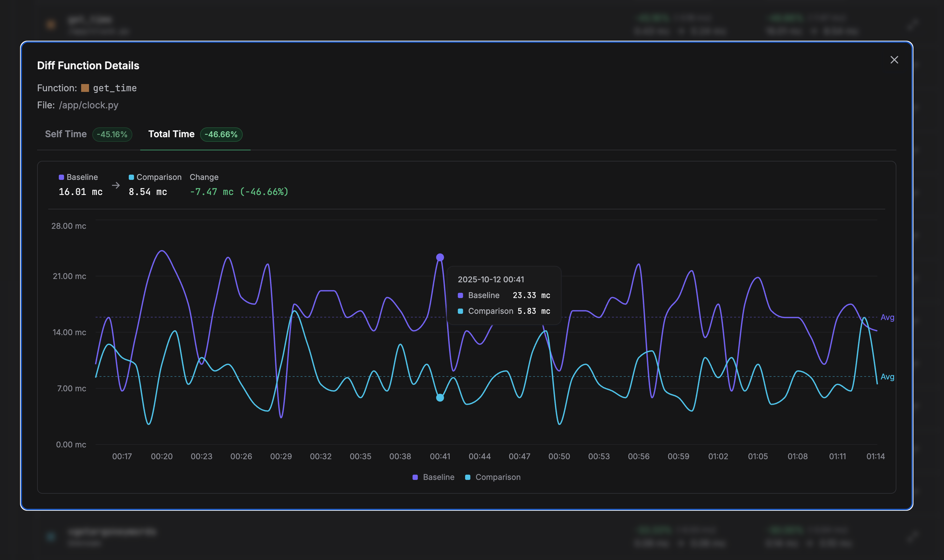This screenshot has height=560, width=944.
Task: Click the -46.66% Total Time badge
Action: coord(221,135)
